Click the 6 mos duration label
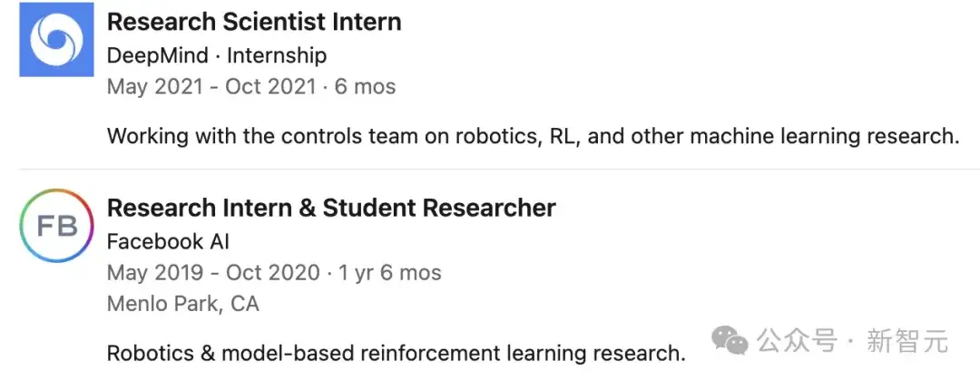Image resolution: width=980 pixels, height=380 pixels. point(365,86)
